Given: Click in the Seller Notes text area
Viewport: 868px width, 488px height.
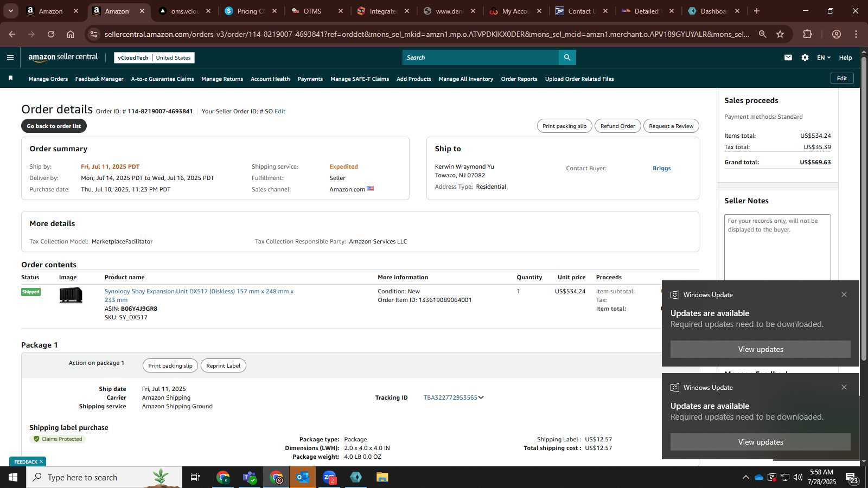Looking at the screenshot, I should [777, 247].
